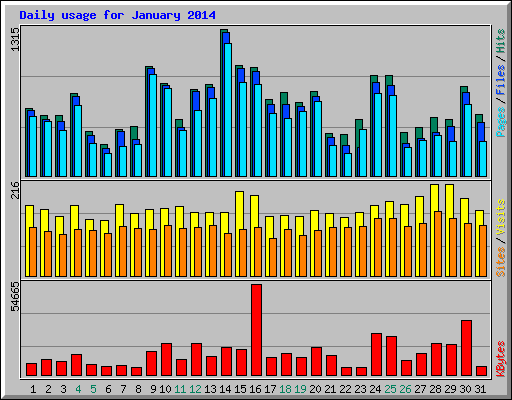Click the green weekend day 4 label
This screenshot has width=512, height=400.
coord(78,389)
